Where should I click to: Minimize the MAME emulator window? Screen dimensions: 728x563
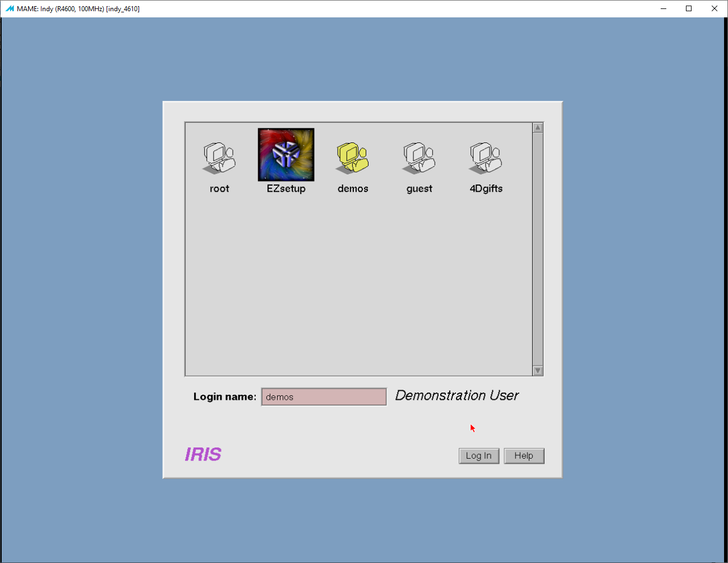click(x=664, y=8)
